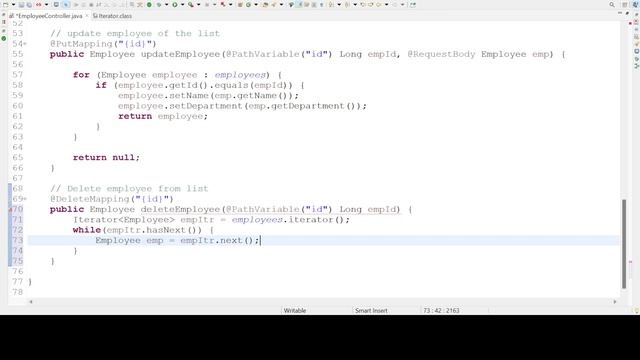Open the New Java Class dropdown arrow
Screen dimensions: 640x360
coord(256,4)
